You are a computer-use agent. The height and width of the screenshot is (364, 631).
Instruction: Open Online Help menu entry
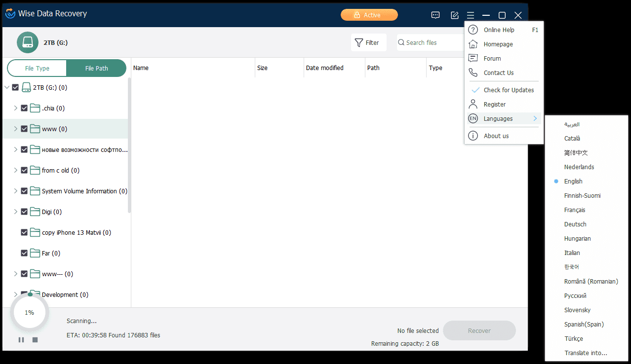point(504,30)
